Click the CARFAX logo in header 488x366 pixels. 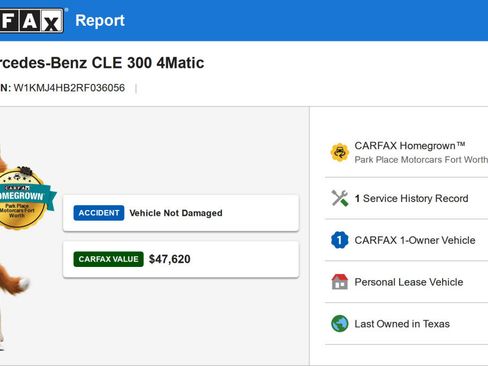32,21
